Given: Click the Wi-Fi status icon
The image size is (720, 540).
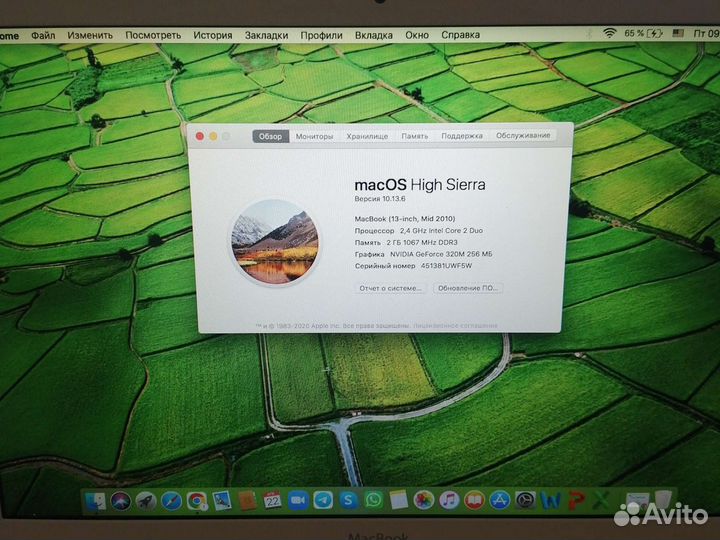Looking at the screenshot, I should (610, 33).
